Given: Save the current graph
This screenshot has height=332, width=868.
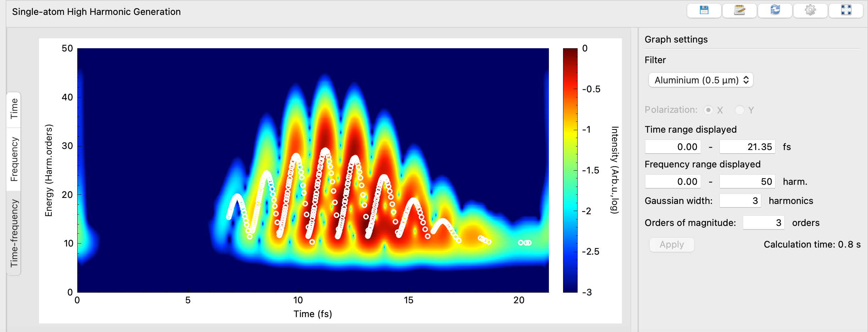Looking at the screenshot, I should click(x=703, y=11).
